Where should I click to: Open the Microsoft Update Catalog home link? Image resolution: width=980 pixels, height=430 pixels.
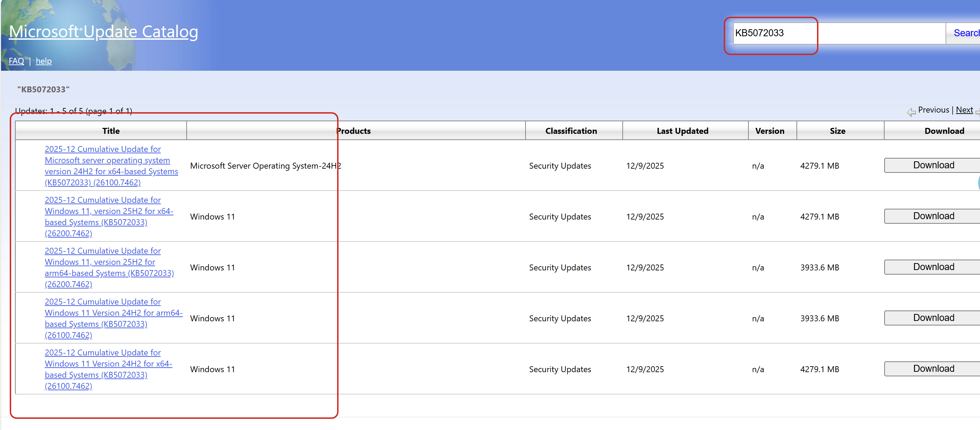coord(103,32)
